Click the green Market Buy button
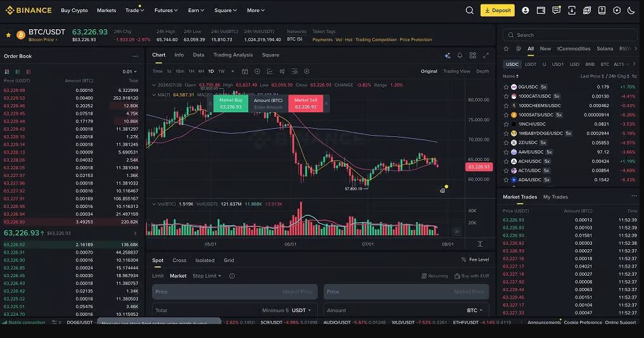Image resolution: width=644 pixels, height=338 pixels. coord(231,103)
